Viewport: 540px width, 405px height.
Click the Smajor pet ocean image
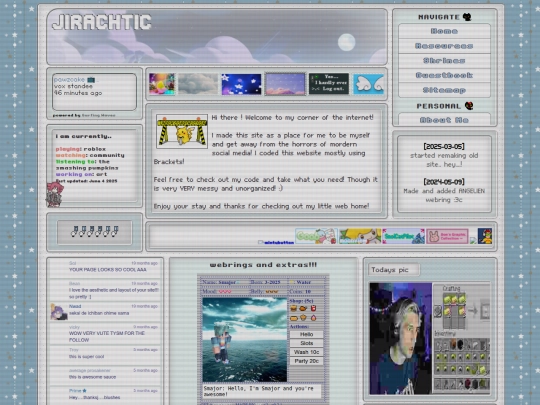click(245, 340)
